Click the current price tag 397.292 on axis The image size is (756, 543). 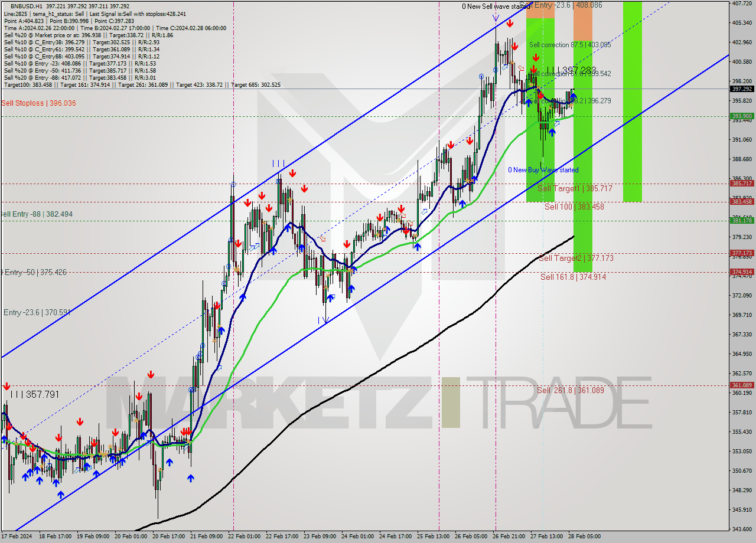742,89
